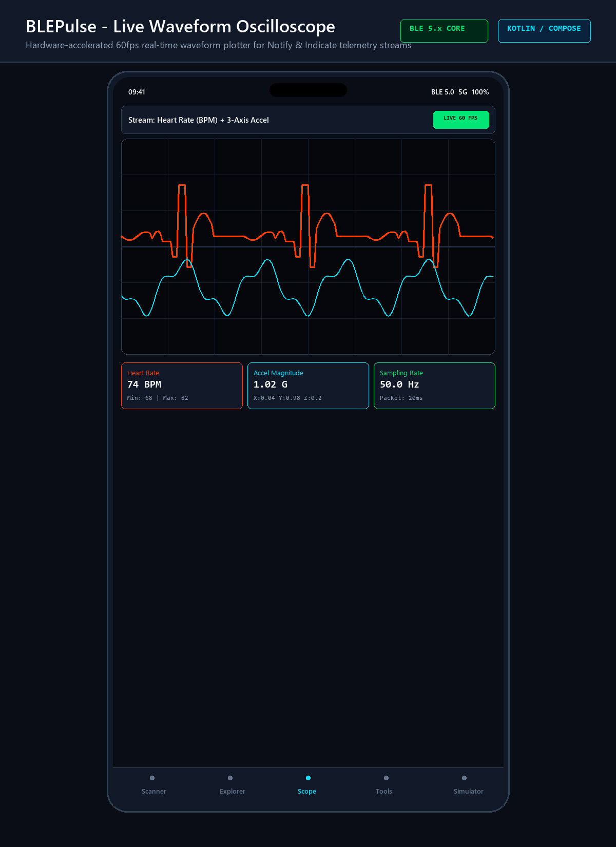
Task: Click the BLE 5.0 status indicator
Action: click(x=442, y=92)
